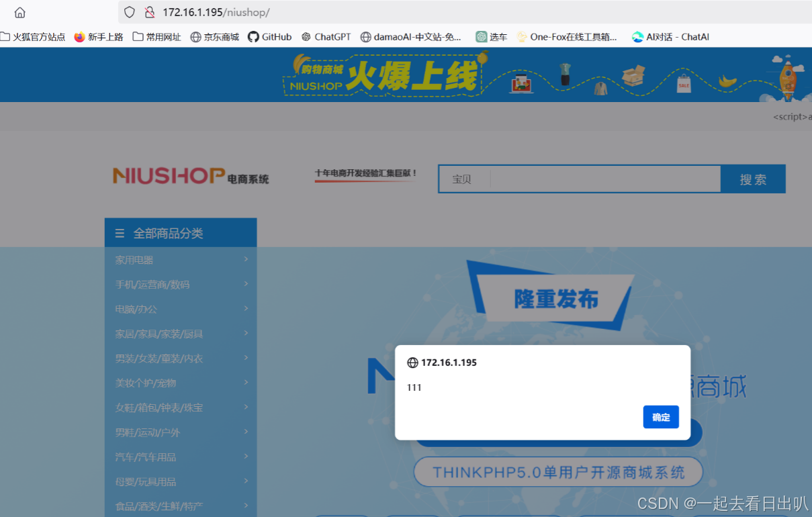Viewport: 812px width, 517px height.
Task: Select the 女鞋/箱包/钟表/珠宝 category
Action: click(x=159, y=408)
